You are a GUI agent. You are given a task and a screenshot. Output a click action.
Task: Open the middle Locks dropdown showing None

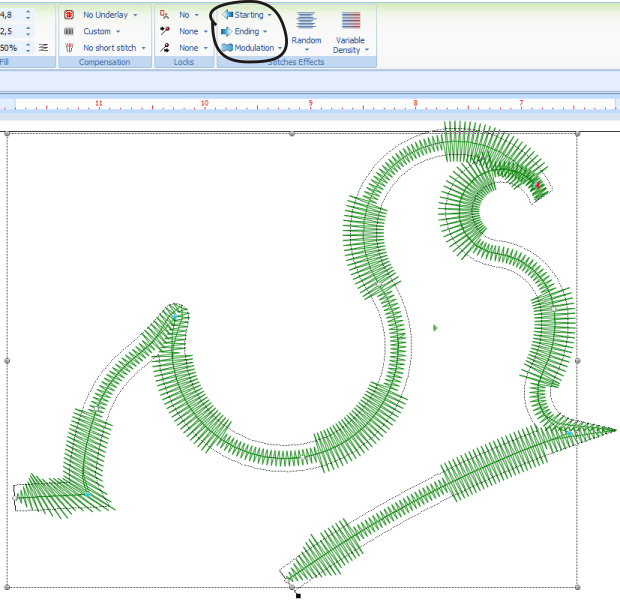point(206,31)
